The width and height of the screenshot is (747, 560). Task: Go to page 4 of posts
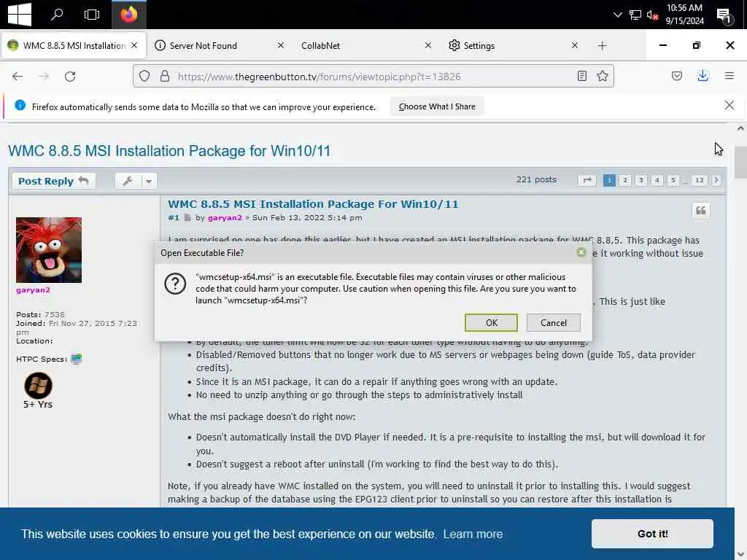tap(657, 180)
